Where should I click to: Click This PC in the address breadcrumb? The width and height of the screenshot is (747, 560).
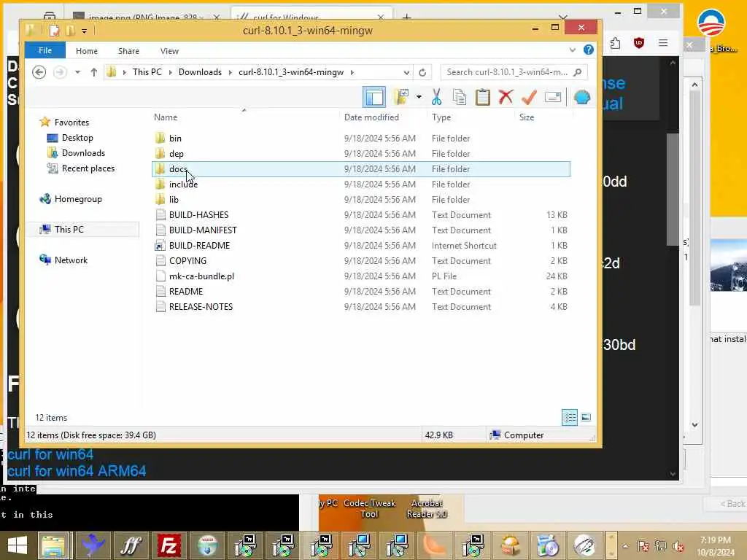147,72
